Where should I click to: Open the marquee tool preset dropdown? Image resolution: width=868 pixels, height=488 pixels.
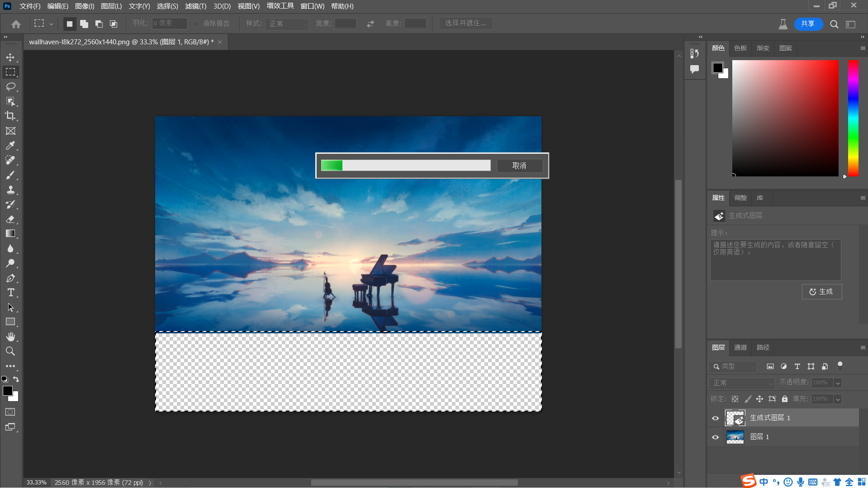point(51,24)
